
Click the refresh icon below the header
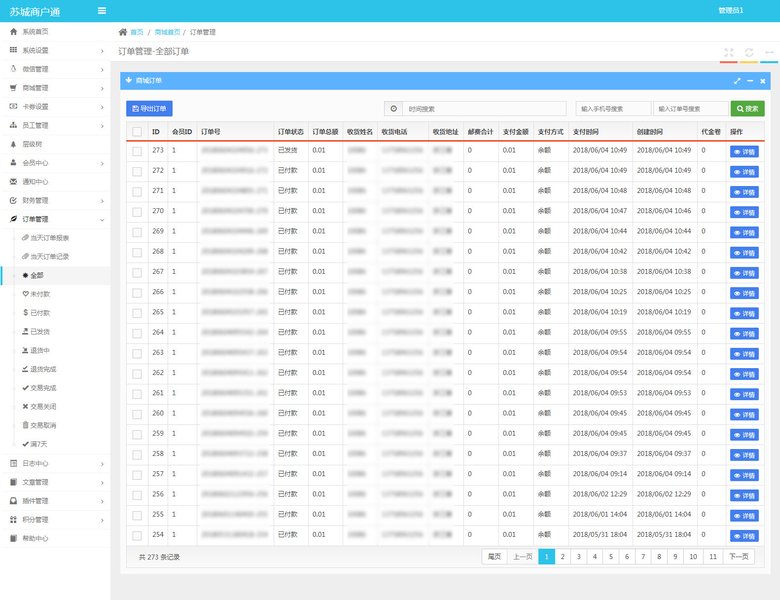[x=748, y=53]
